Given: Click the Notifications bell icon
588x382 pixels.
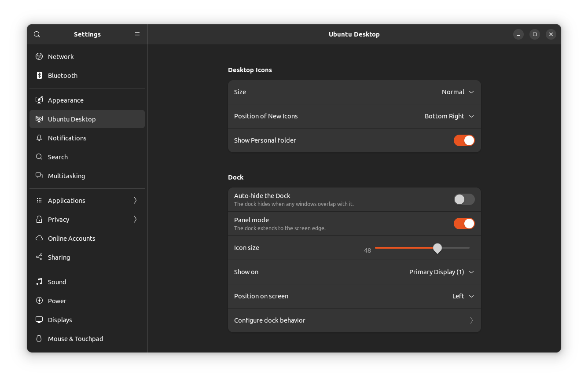Looking at the screenshot, I should (39, 138).
